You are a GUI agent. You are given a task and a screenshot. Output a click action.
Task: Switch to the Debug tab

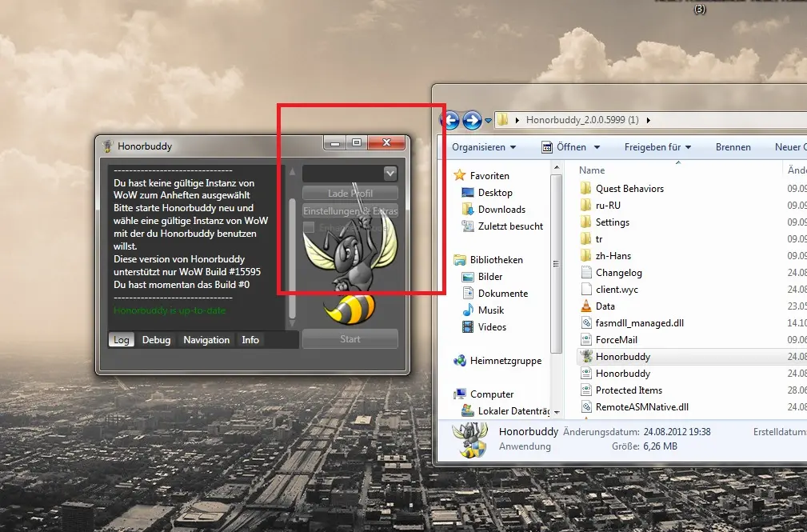coord(157,340)
